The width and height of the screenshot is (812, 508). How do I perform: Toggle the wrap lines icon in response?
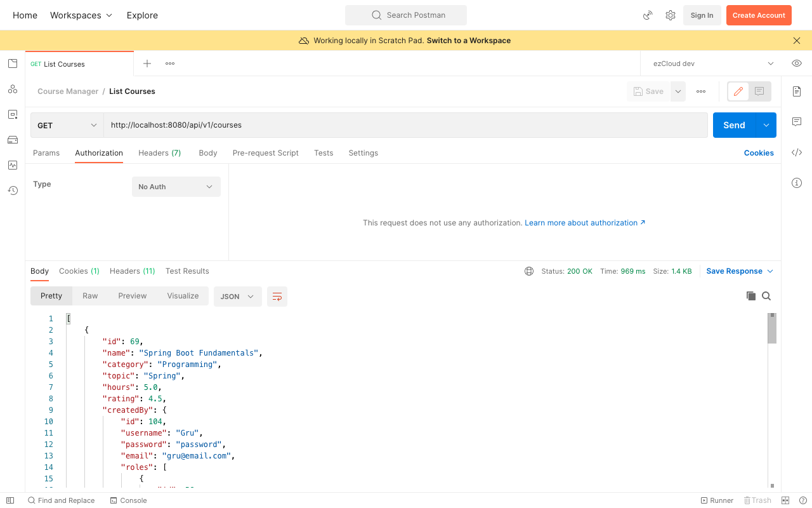coord(277,297)
